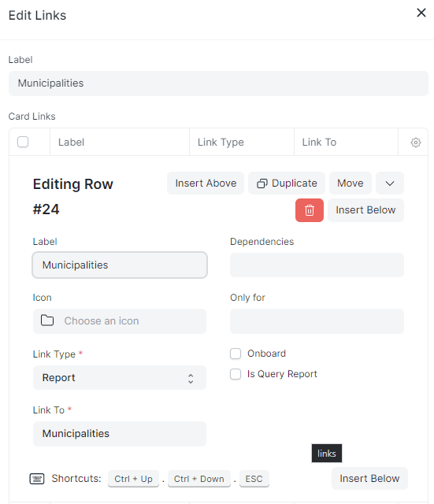This screenshot has width=434, height=504.
Task: Click the Ctrl + Down shortcut key
Action: [199, 479]
